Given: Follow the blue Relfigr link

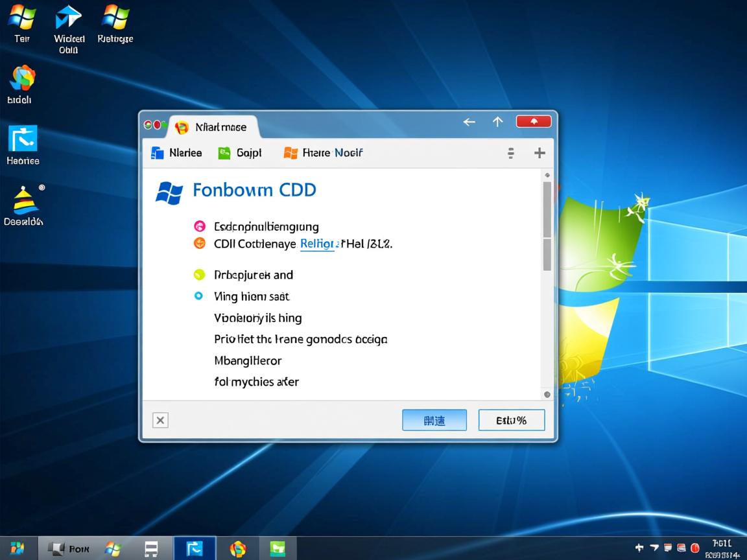Looking at the screenshot, I should [x=317, y=244].
